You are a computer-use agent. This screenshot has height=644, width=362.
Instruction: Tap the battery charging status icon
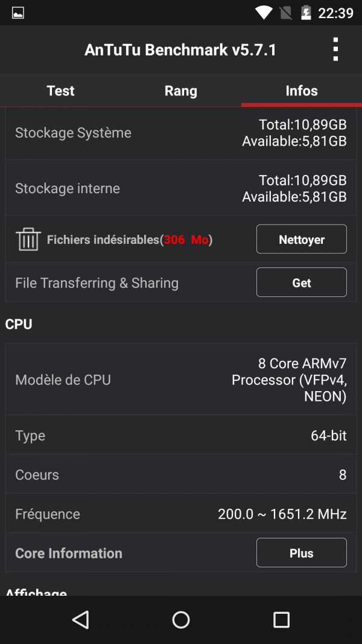(x=306, y=13)
